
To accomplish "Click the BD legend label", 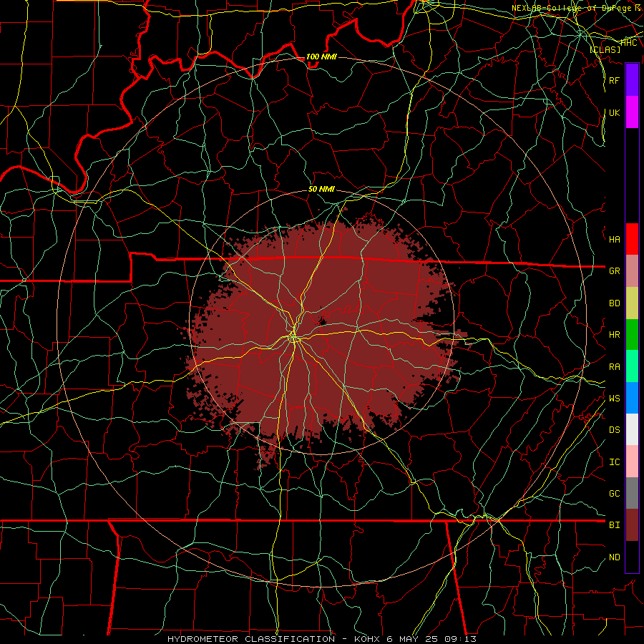I will pos(615,303).
